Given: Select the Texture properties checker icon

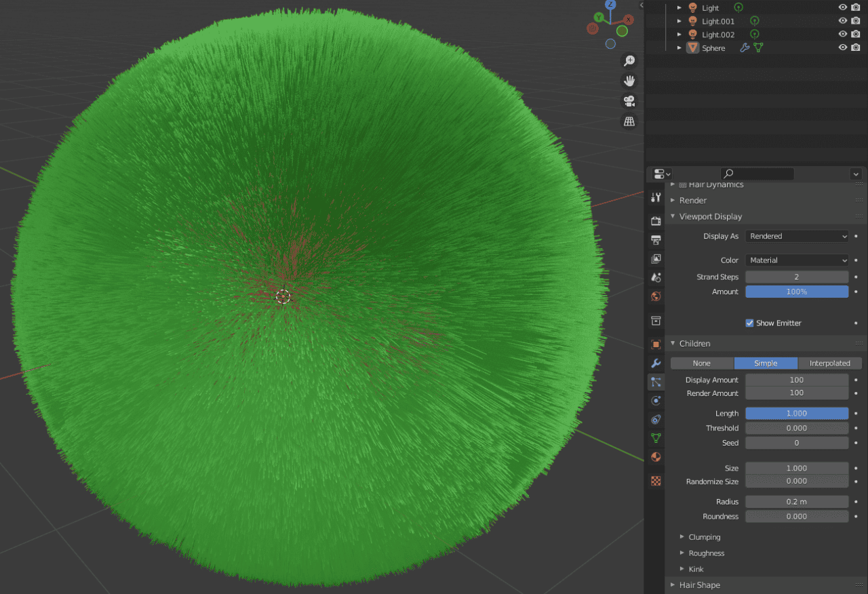Looking at the screenshot, I should click(655, 480).
